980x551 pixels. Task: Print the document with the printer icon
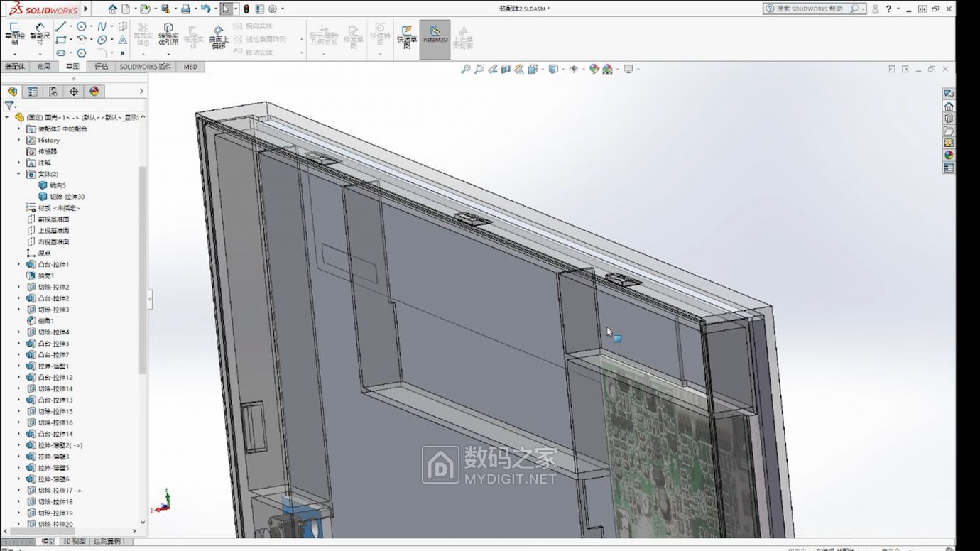pyautogui.click(x=185, y=9)
